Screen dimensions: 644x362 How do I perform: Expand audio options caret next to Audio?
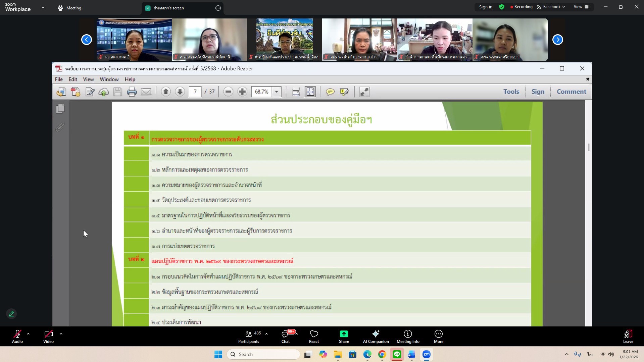[28, 334]
